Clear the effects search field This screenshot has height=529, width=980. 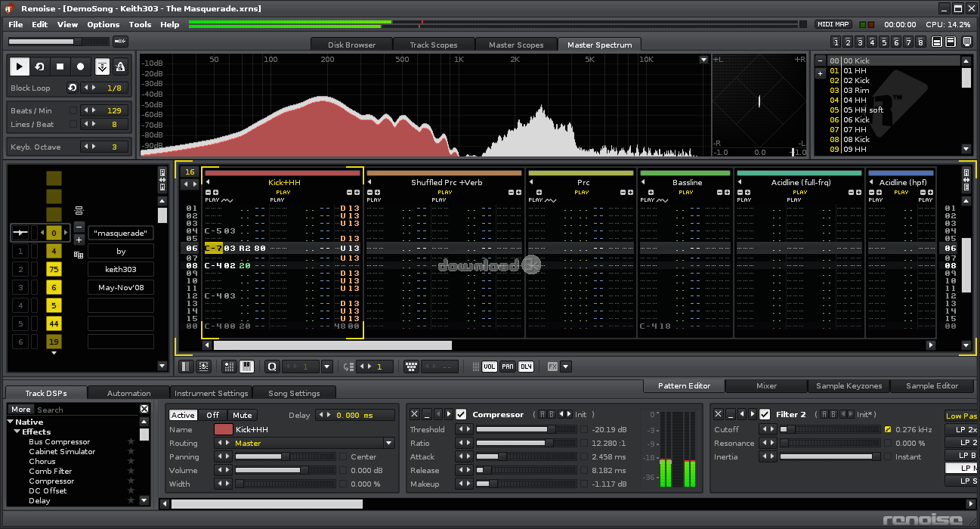coord(144,409)
